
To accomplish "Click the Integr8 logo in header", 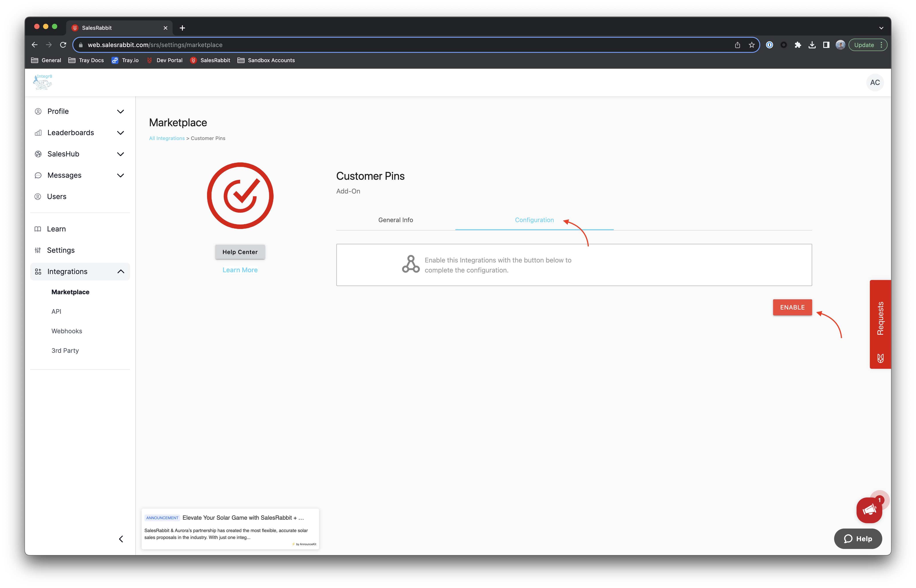I will tap(43, 82).
